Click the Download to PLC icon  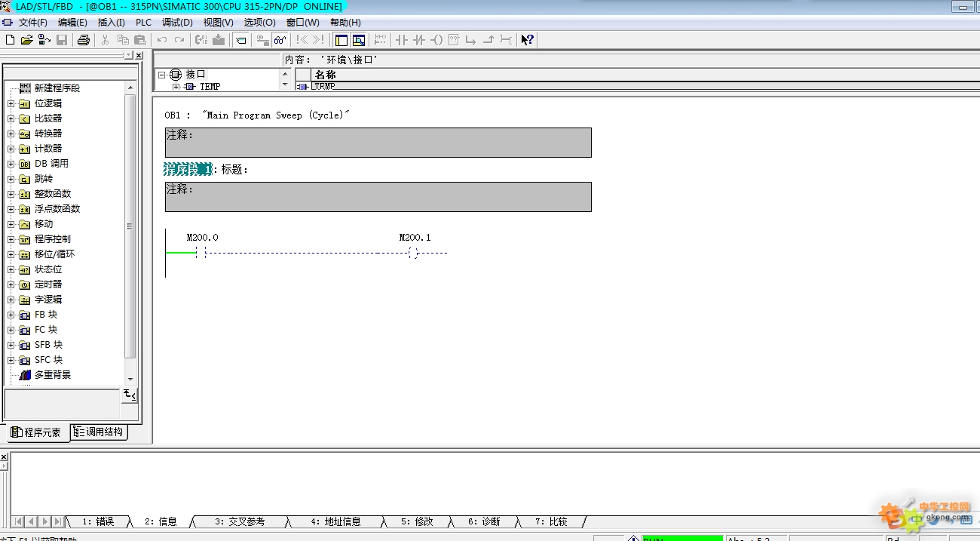pos(219,40)
